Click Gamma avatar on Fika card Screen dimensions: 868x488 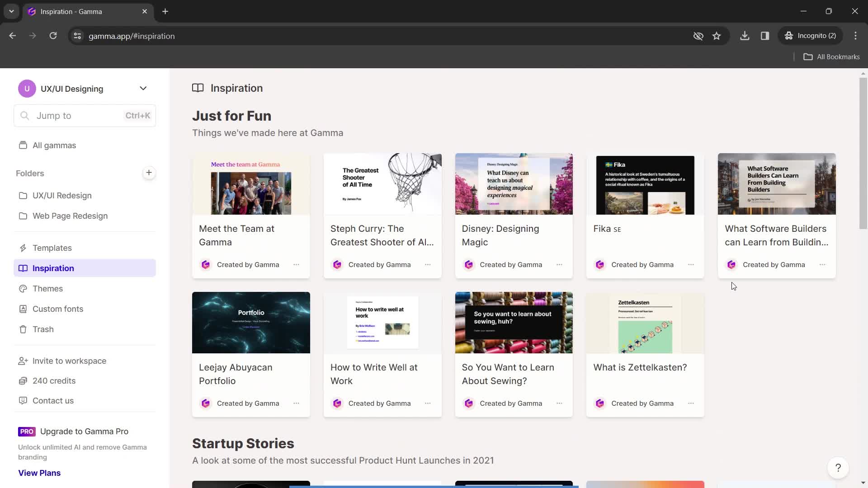tap(600, 265)
